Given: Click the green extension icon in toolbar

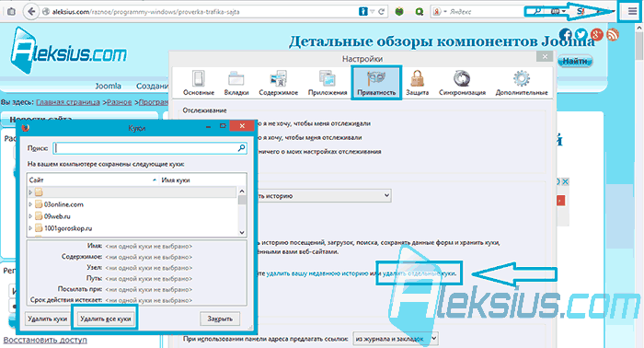Looking at the screenshot, I should [x=399, y=11].
